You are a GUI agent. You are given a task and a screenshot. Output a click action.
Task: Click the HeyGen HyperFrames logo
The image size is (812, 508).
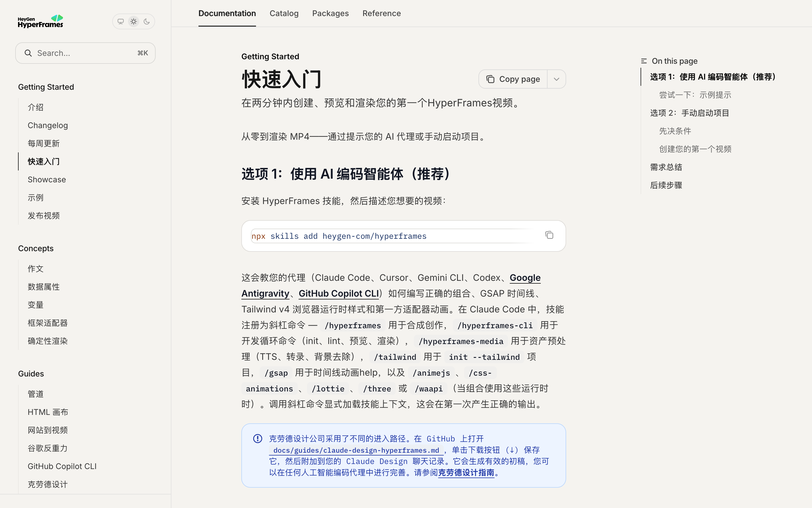coord(40,21)
